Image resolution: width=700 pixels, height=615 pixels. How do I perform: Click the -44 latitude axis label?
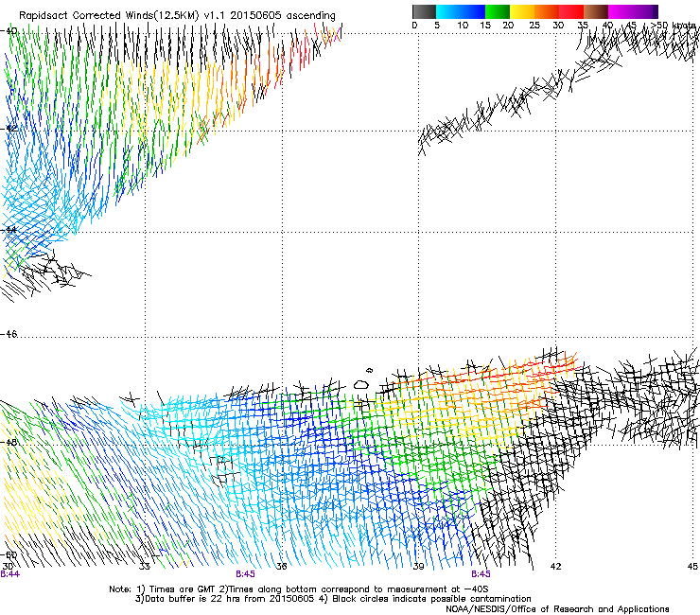(x=9, y=230)
